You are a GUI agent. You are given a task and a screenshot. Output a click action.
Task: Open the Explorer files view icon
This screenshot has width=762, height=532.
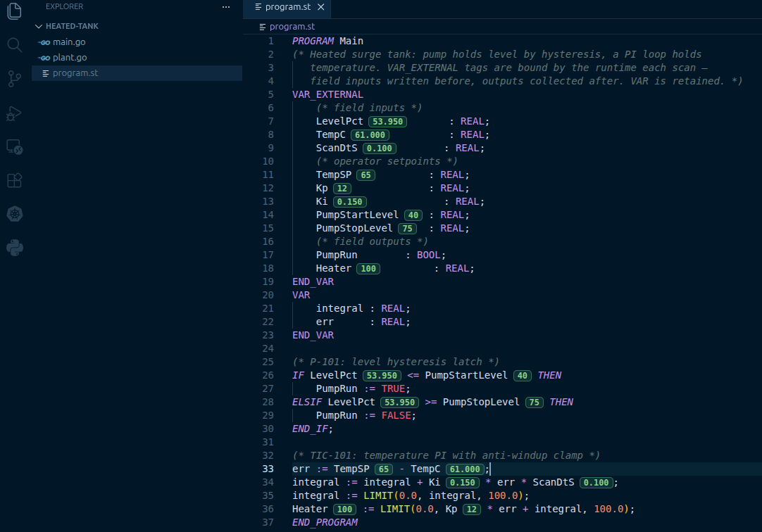(x=15, y=11)
